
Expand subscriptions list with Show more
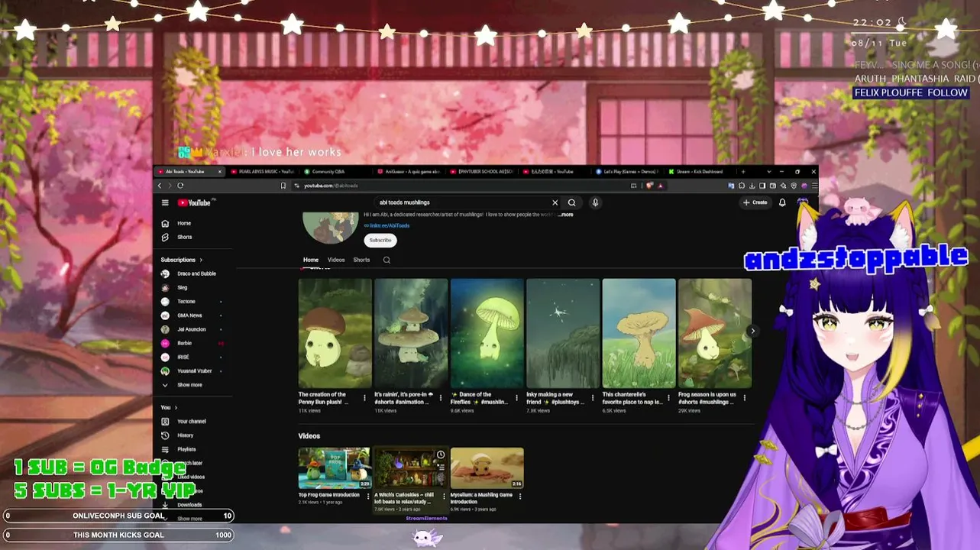click(189, 385)
